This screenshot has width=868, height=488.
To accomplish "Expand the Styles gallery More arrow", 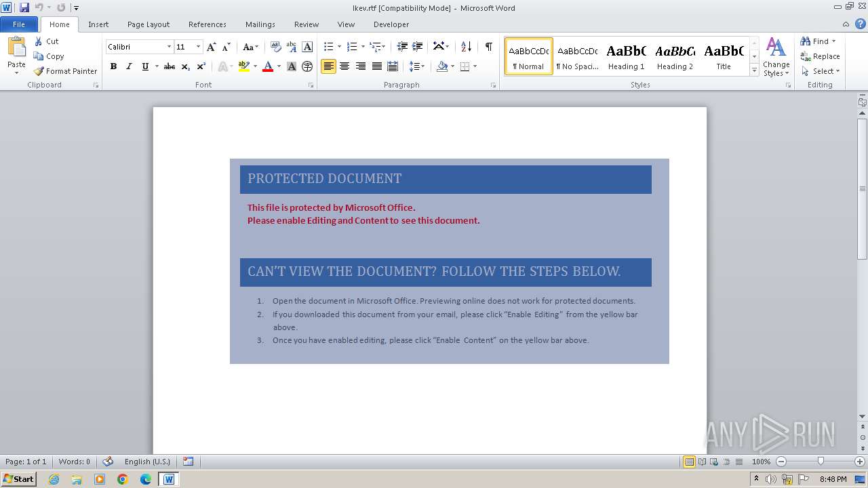I will point(754,70).
